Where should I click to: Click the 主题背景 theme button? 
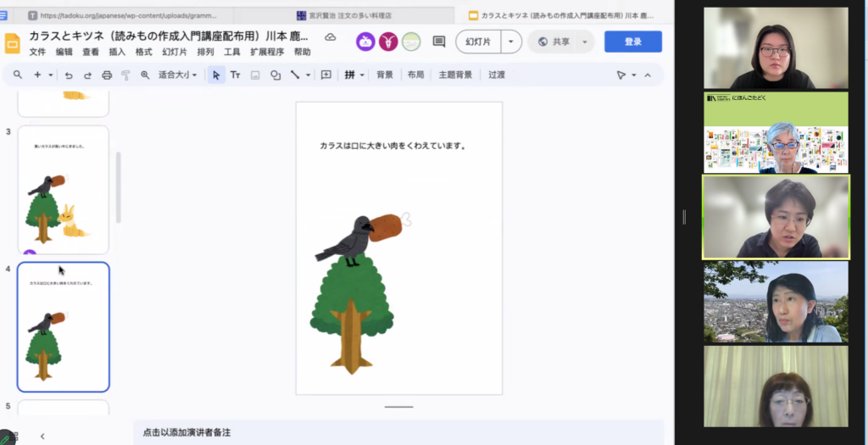coord(455,75)
